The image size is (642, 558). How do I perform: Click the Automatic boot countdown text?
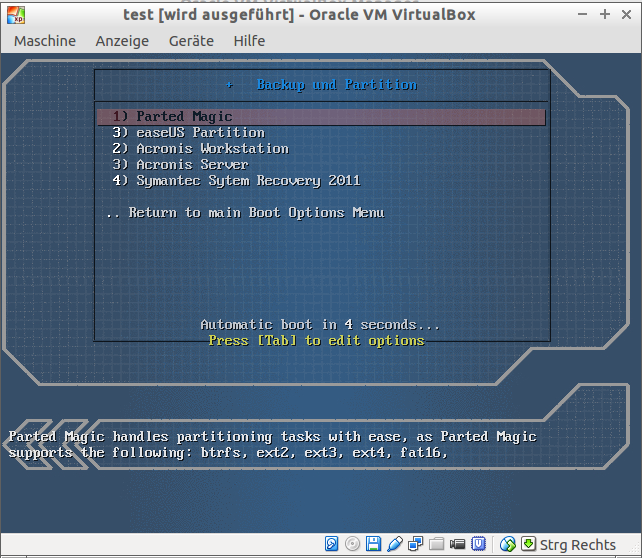[320, 325]
